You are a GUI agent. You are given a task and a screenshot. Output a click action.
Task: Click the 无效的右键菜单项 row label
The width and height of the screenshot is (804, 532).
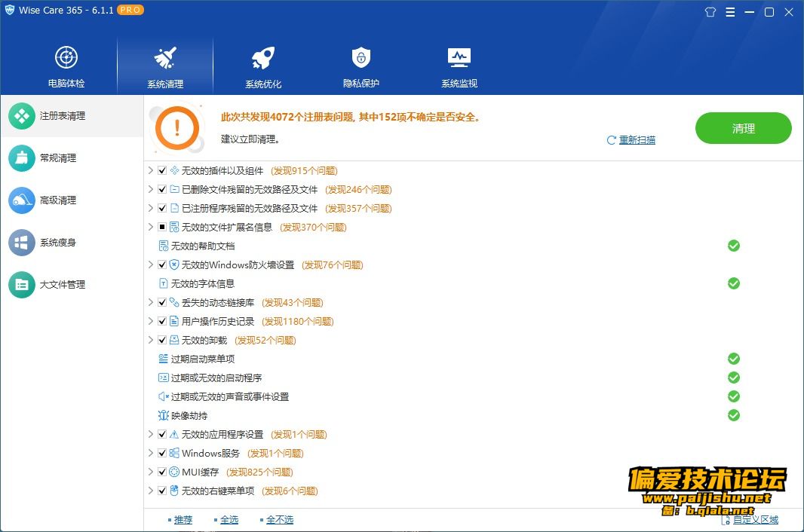point(218,491)
